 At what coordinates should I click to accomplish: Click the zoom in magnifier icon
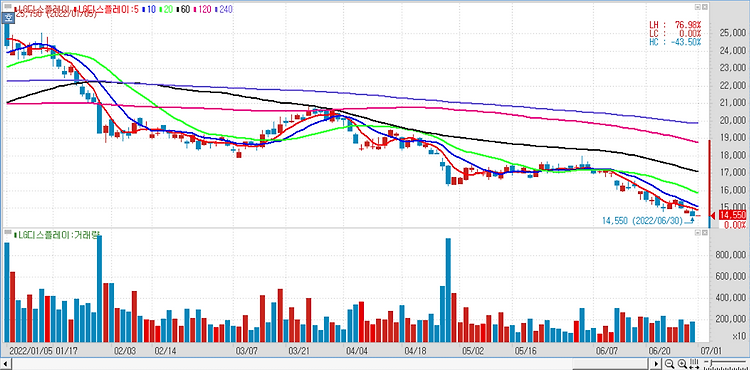[x=682, y=363]
